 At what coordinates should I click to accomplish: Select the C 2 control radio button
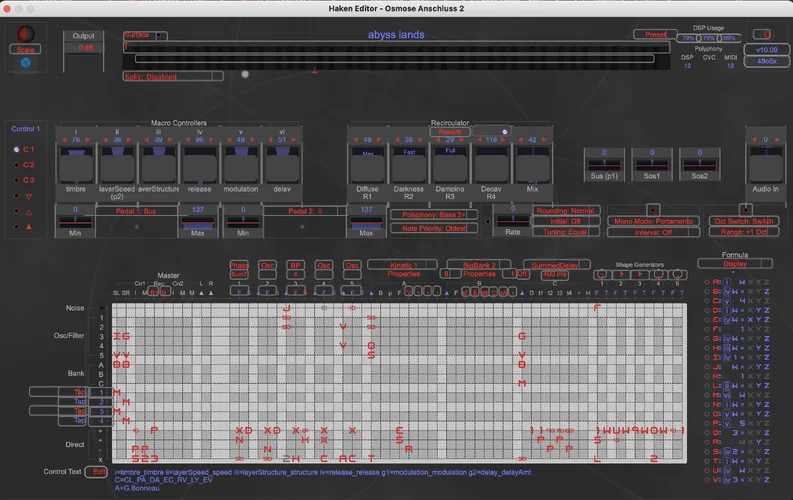(x=16, y=165)
